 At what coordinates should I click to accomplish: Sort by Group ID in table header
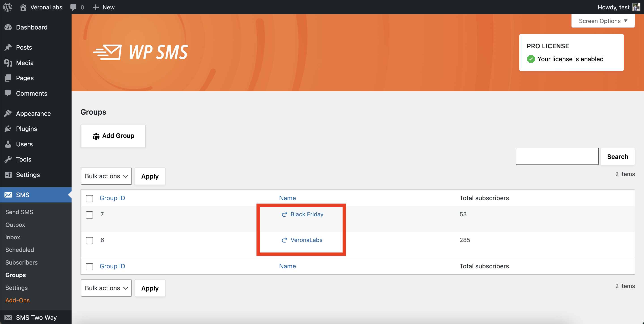click(x=112, y=198)
